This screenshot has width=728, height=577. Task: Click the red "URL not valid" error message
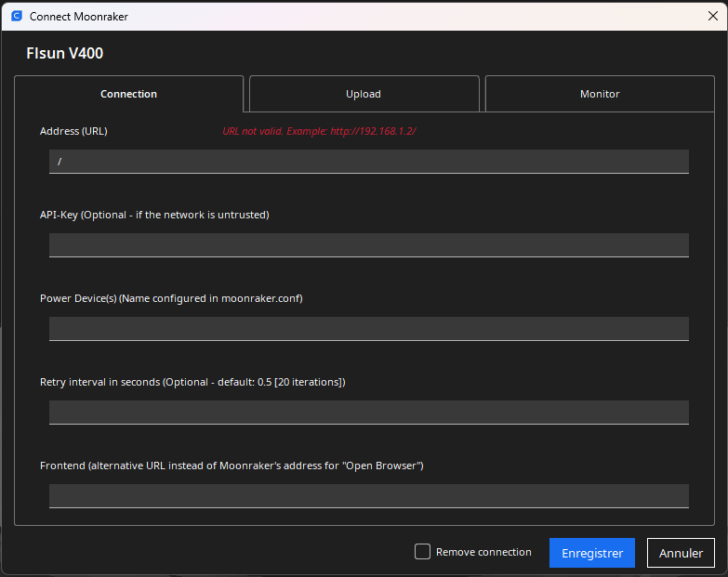[x=319, y=131]
